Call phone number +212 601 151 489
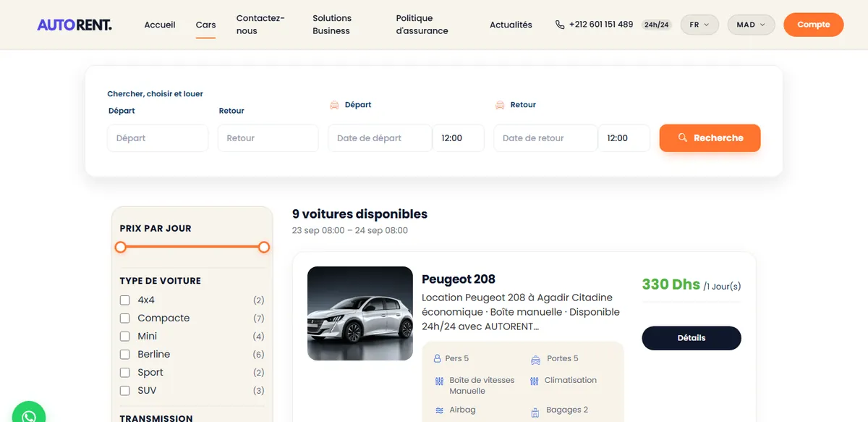This screenshot has height=422, width=868. pos(601,25)
